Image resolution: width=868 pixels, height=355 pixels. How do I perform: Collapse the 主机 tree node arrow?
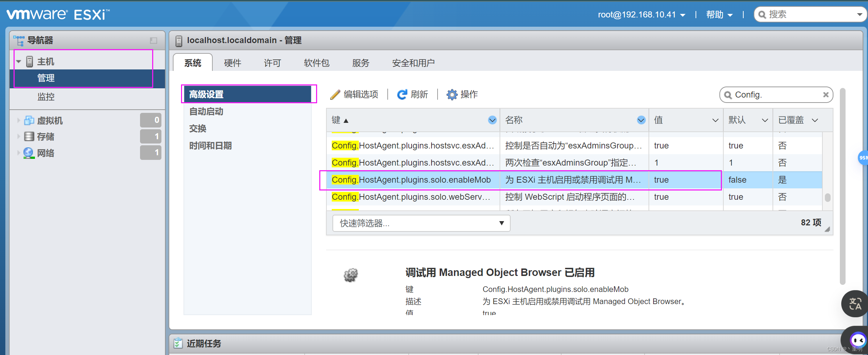pos(19,62)
